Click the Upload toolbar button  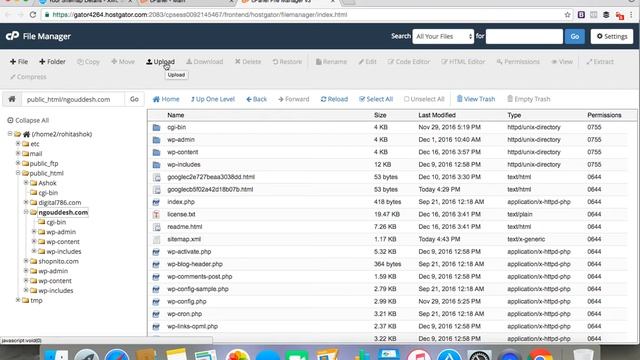tap(160, 62)
